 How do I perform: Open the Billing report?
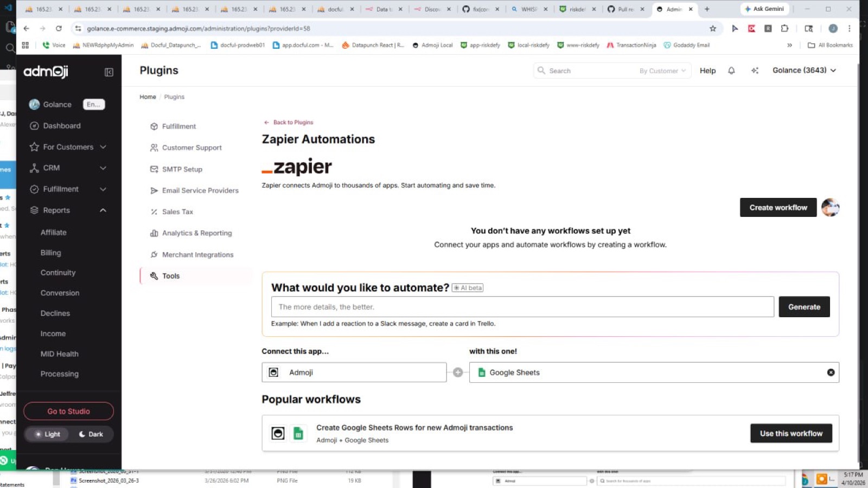[50, 253]
